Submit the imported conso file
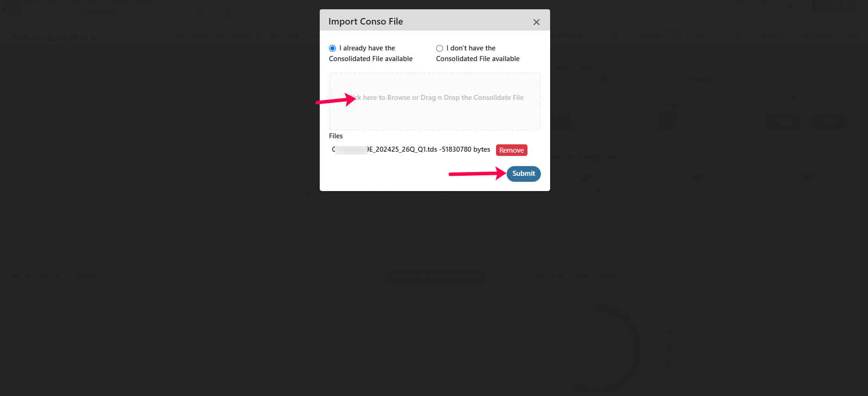 tap(523, 173)
